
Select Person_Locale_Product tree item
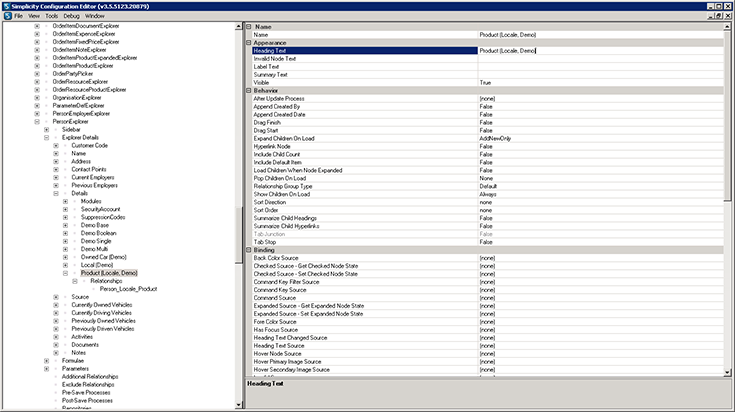[128, 289]
